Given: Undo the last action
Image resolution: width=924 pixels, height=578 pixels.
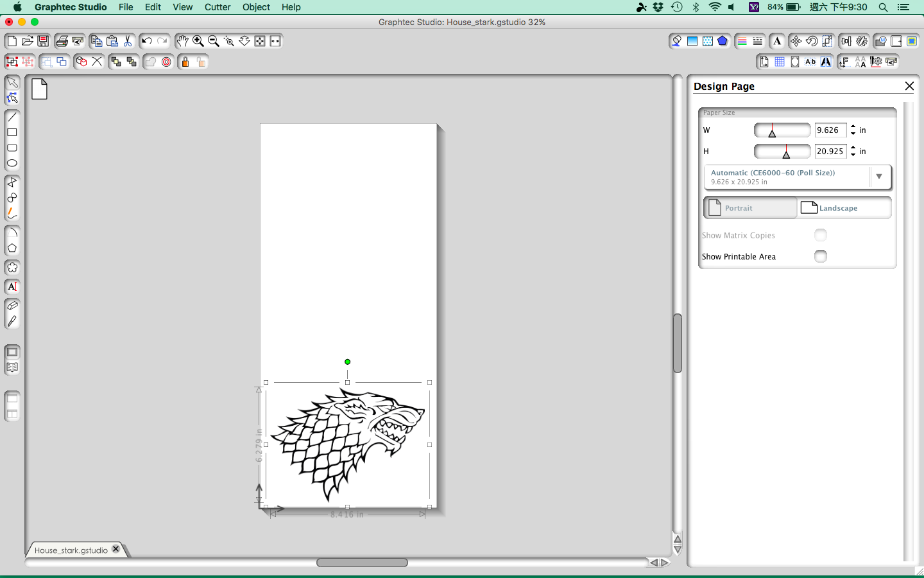Looking at the screenshot, I should [147, 41].
